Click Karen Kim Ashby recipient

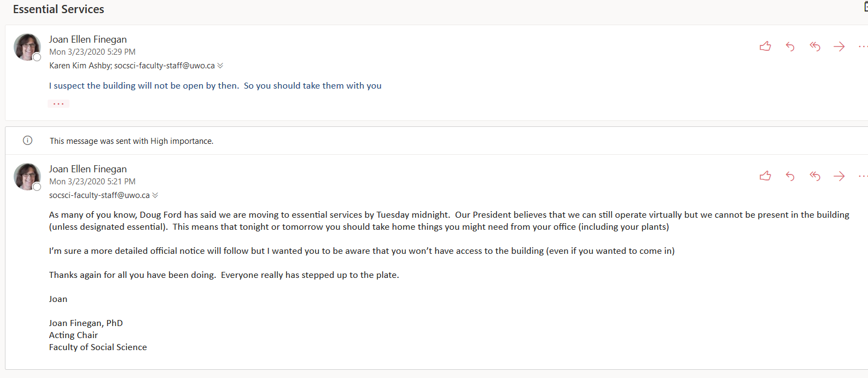80,66
